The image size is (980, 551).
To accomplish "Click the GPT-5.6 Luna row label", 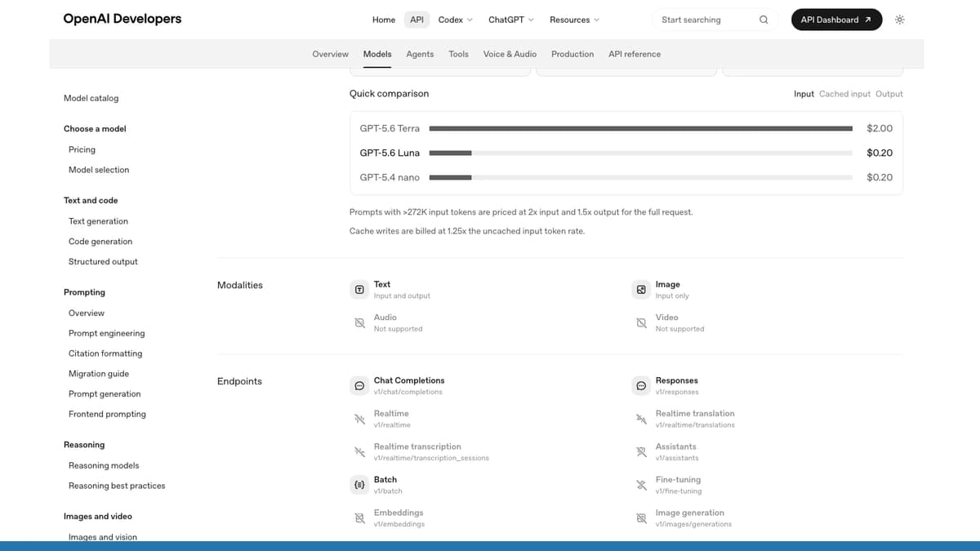I will tap(390, 153).
